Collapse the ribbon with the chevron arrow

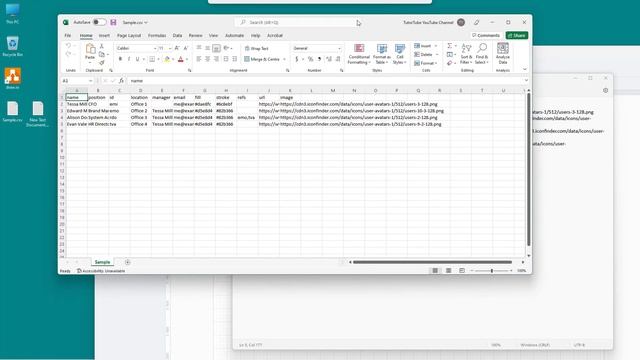(525, 69)
